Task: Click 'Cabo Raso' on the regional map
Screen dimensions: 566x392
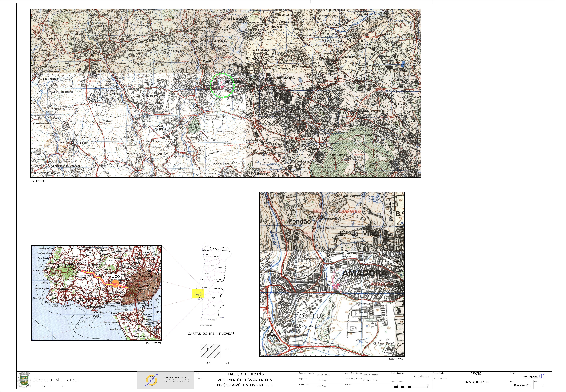Action: click(39, 298)
